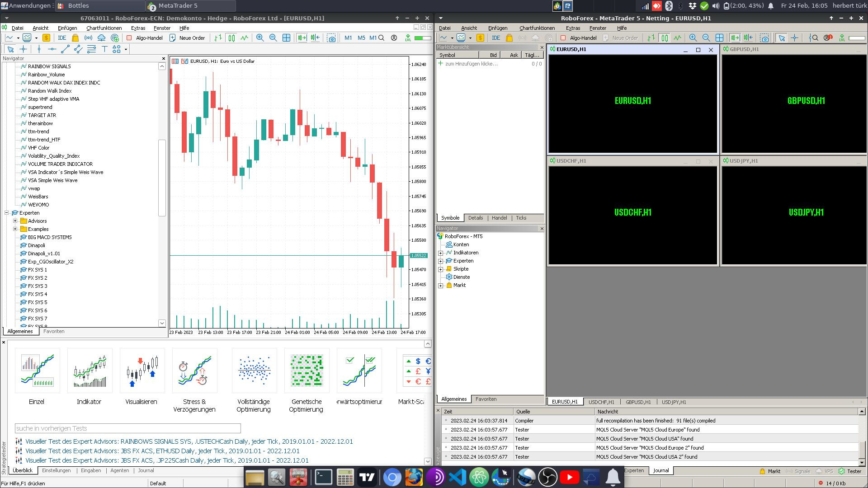868x488 pixels.
Task: Expand the Advisors folder in Navigator
Action: click(x=15, y=221)
